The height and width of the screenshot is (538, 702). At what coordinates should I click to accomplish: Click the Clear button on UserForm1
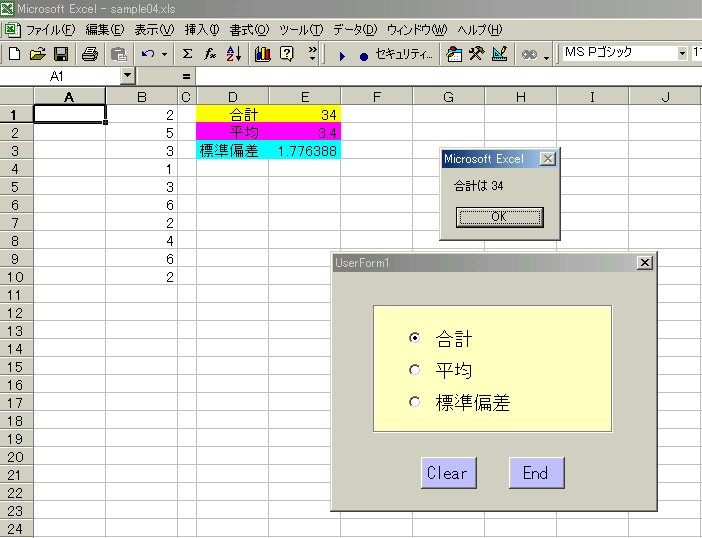(446, 473)
